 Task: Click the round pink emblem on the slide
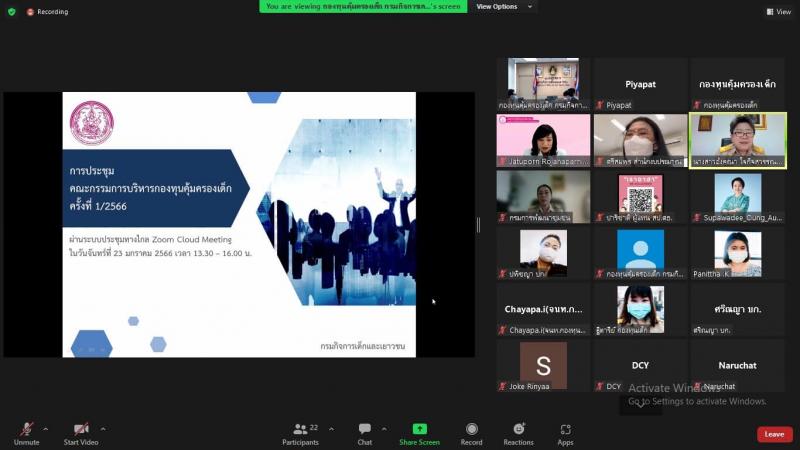tap(92, 123)
